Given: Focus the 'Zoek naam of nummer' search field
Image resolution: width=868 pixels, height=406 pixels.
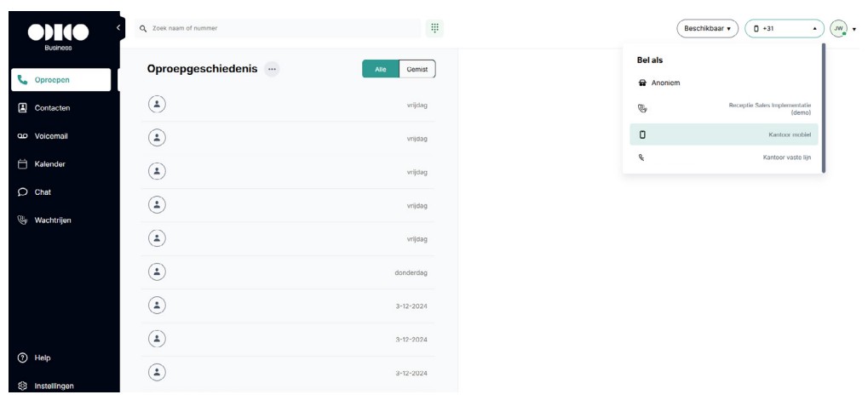Looking at the screenshot, I should tap(278, 28).
